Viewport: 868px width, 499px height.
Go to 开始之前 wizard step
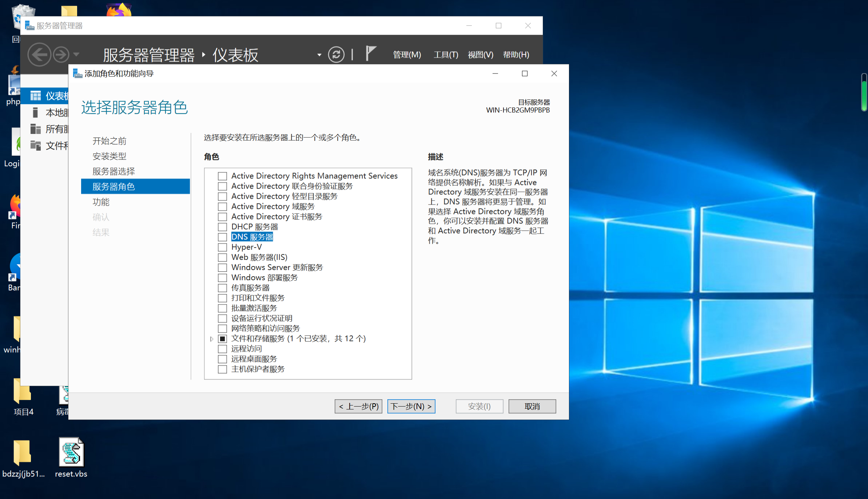pyautogui.click(x=109, y=141)
